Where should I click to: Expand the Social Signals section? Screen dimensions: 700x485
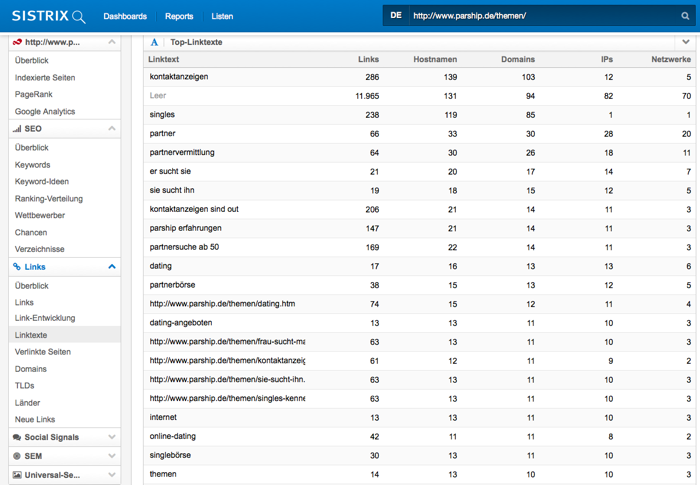pyautogui.click(x=112, y=437)
